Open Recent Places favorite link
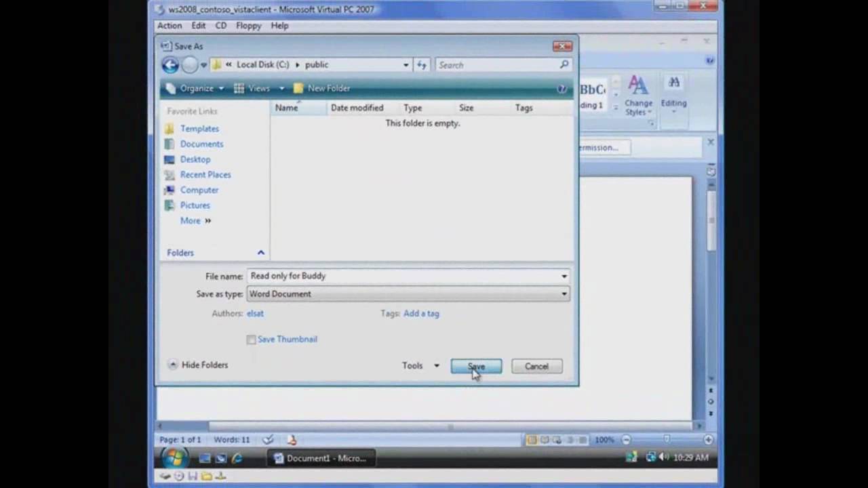Image resolution: width=868 pixels, height=488 pixels. tap(205, 175)
